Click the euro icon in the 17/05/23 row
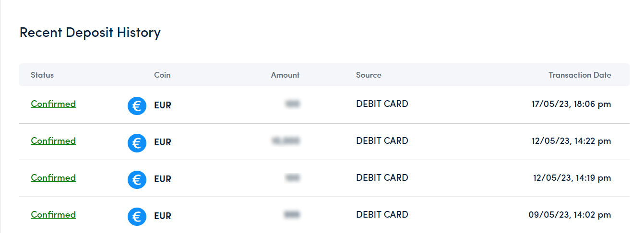Screen dimensions: 644x233 click(137, 105)
